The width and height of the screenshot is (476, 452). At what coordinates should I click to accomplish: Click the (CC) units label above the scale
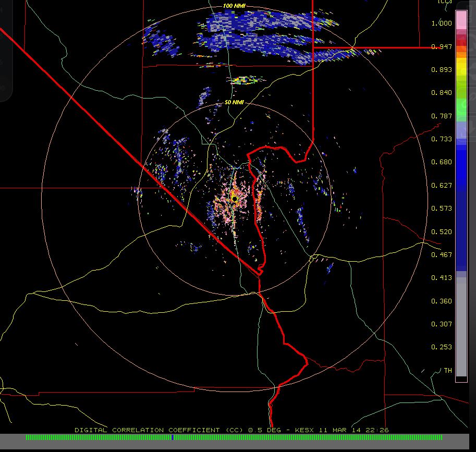pyautogui.click(x=445, y=2)
